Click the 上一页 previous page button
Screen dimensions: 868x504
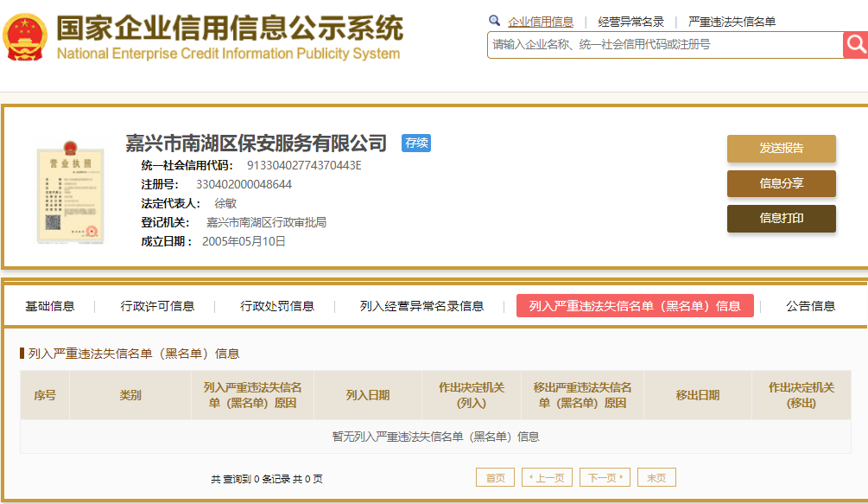[x=547, y=477]
